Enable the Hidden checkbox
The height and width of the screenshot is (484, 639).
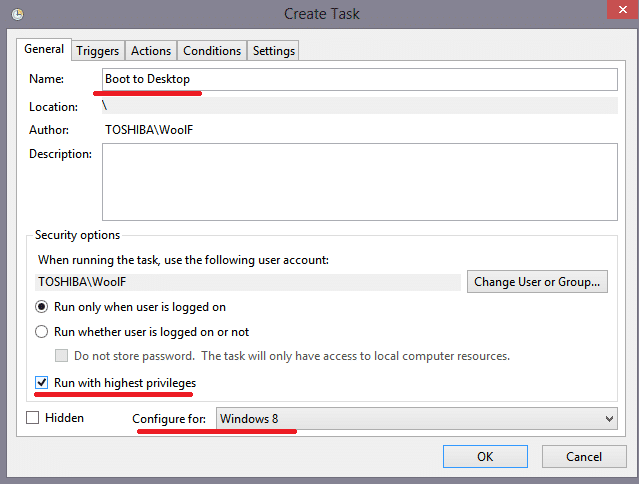[x=33, y=418]
